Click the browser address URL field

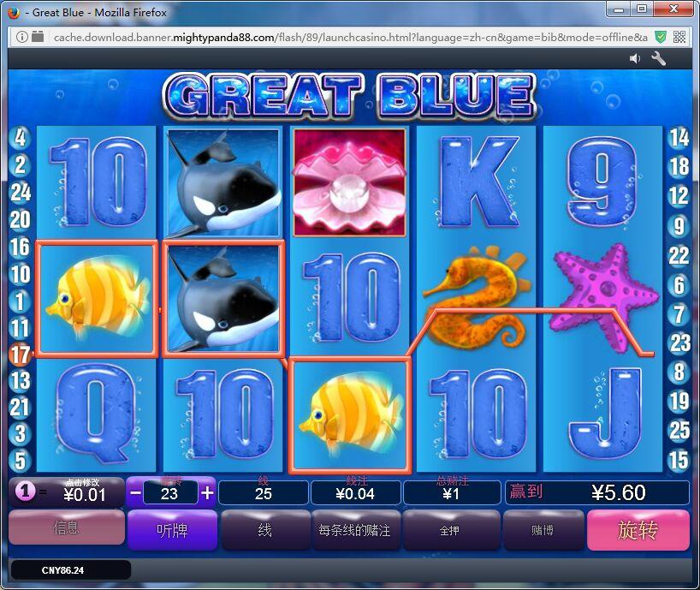[x=351, y=37]
